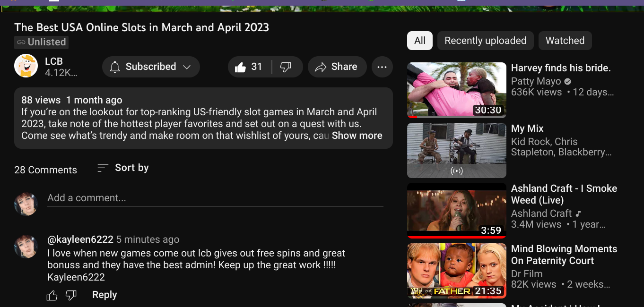The height and width of the screenshot is (307, 644).
Task: Like the video with 31 likes
Action: tap(249, 67)
